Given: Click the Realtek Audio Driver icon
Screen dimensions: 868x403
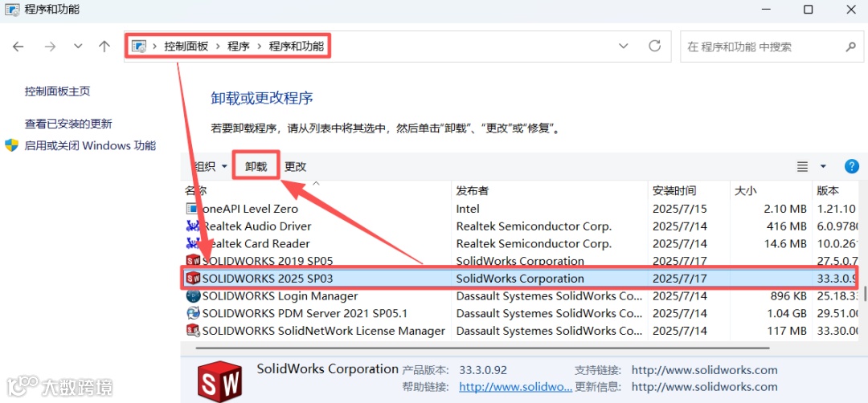Looking at the screenshot, I should pos(192,226).
